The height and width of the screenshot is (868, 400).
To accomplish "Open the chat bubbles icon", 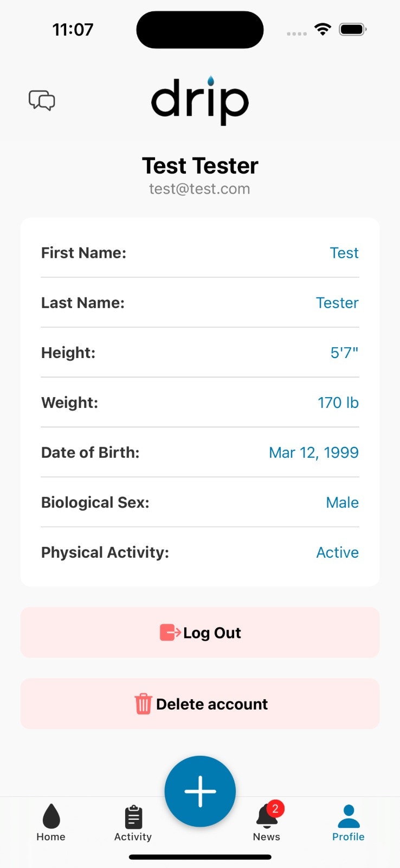I will click(42, 100).
